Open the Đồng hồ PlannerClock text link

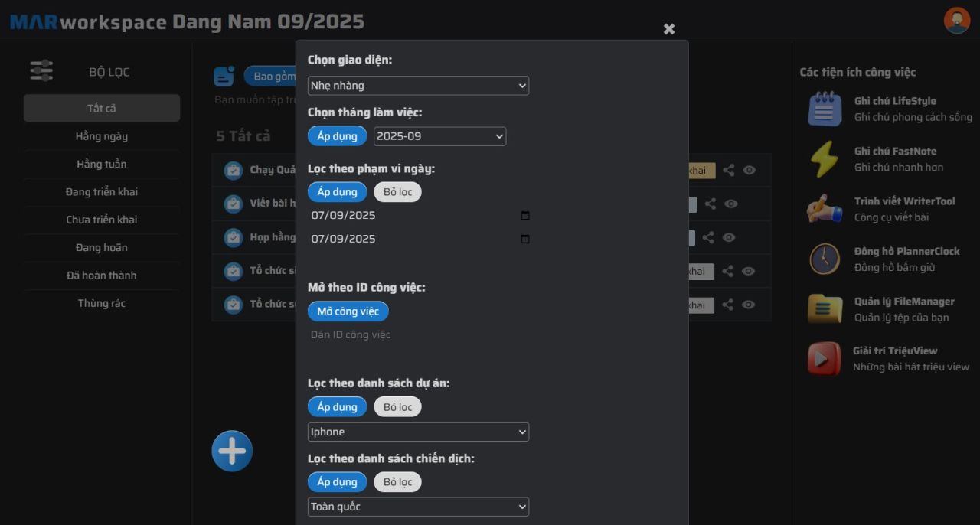pyautogui.click(x=907, y=251)
